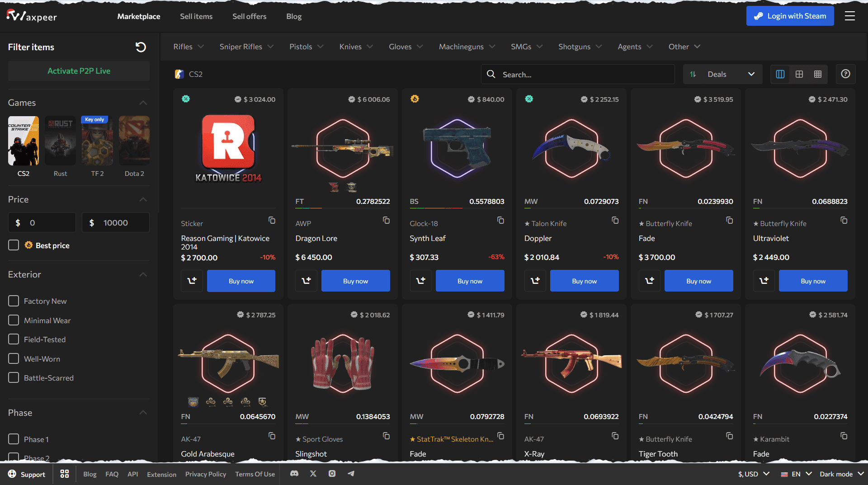Copy icon on AK-47 Gold Arabesque card
The width and height of the screenshot is (868, 485).
click(272, 436)
